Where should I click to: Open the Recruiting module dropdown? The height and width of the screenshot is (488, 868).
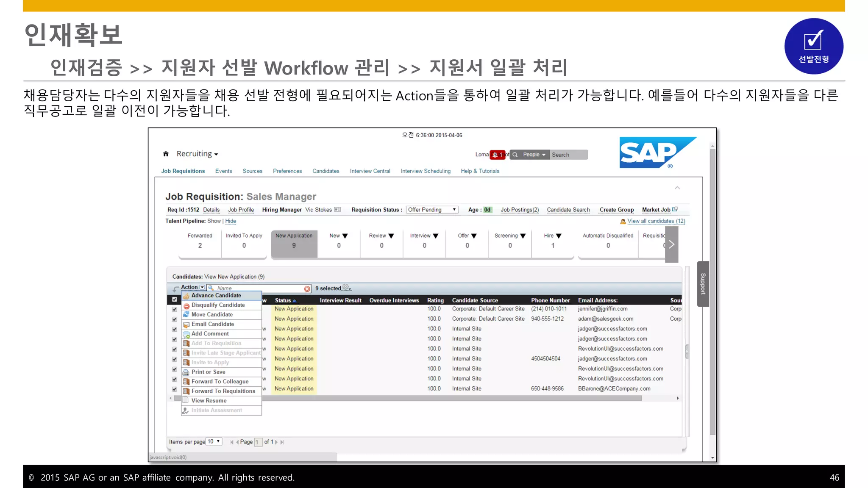198,154
